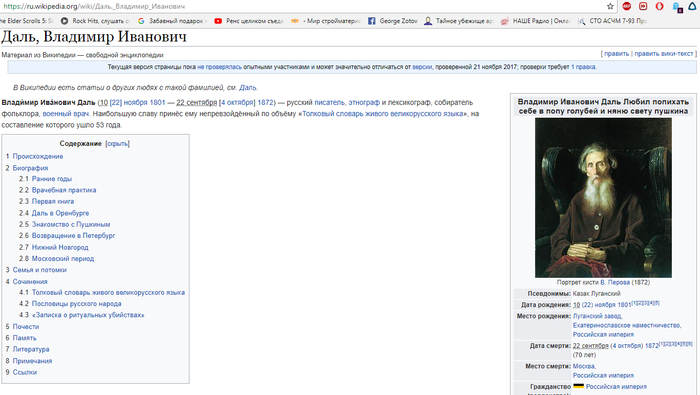The width and height of the screenshot is (700, 395).
Task: Go to subsection 2.1 Ранние годы
Action: click(51, 179)
